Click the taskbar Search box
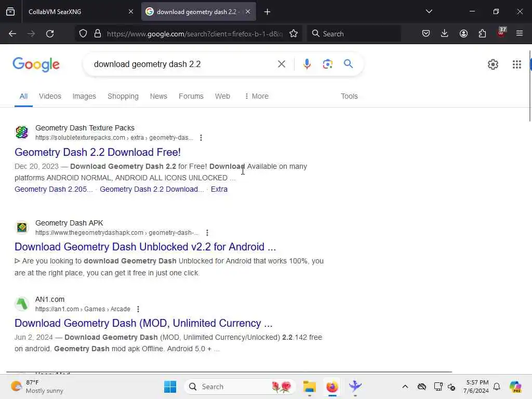Image resolution: width=532 pixels, height=399 pixels. pyautogui.click(x=240, y=387)
